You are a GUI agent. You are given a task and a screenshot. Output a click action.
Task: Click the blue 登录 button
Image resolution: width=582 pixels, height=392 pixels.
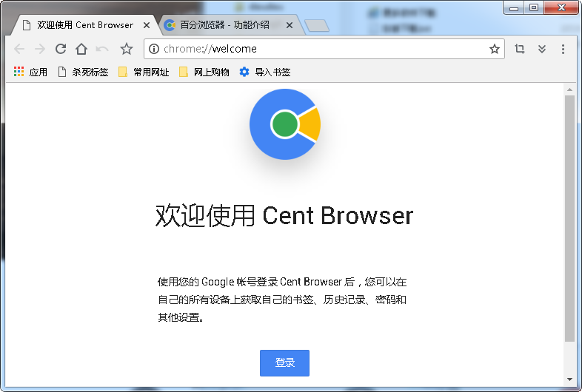tap(284, 363)
